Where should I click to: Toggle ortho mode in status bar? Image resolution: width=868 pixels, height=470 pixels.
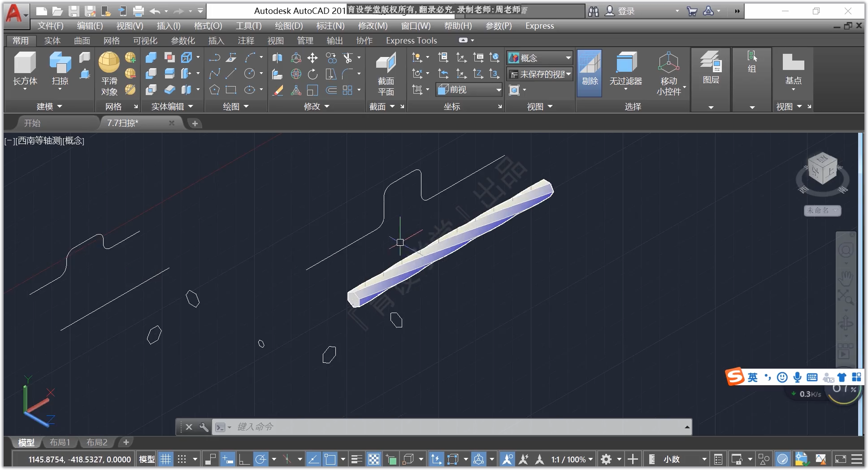(x=244, y=459)
